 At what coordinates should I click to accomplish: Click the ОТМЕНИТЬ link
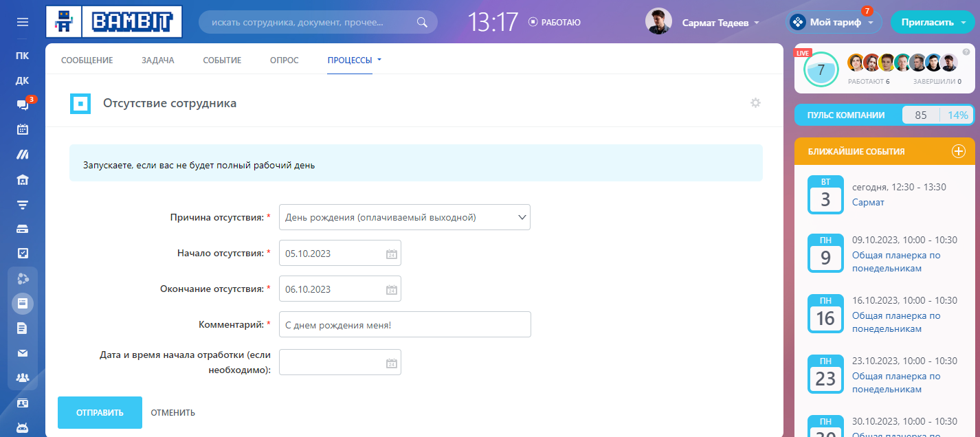pos(173,413)
